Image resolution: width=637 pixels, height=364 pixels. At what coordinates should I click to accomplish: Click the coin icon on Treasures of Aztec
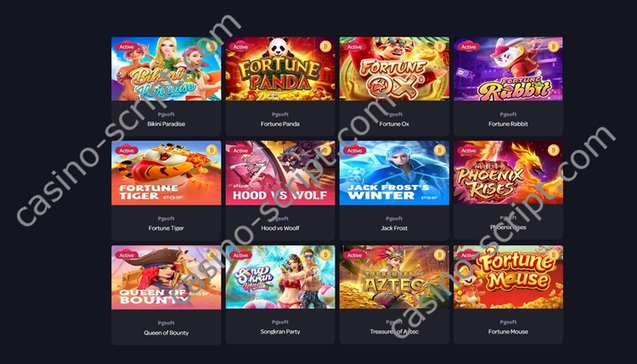[439, 255]
